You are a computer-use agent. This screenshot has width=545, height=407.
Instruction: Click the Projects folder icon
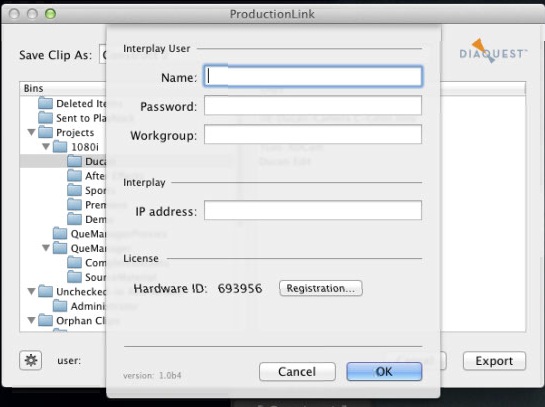[45, 132]
